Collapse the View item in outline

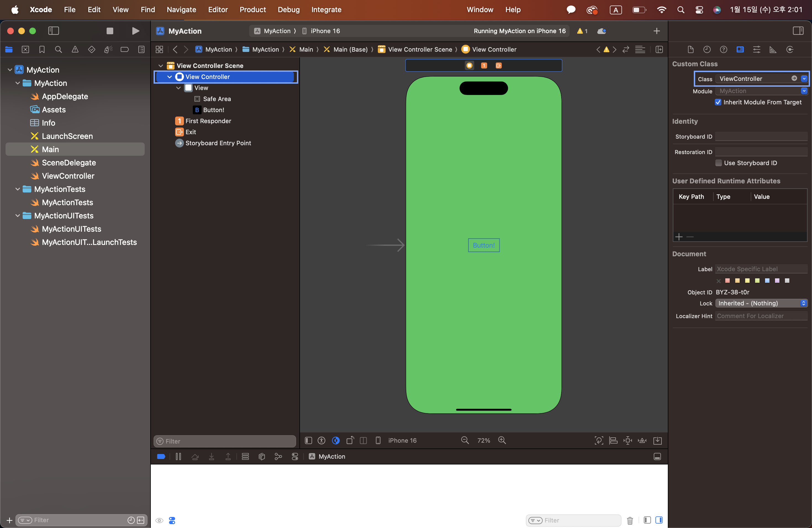[178, 88]
